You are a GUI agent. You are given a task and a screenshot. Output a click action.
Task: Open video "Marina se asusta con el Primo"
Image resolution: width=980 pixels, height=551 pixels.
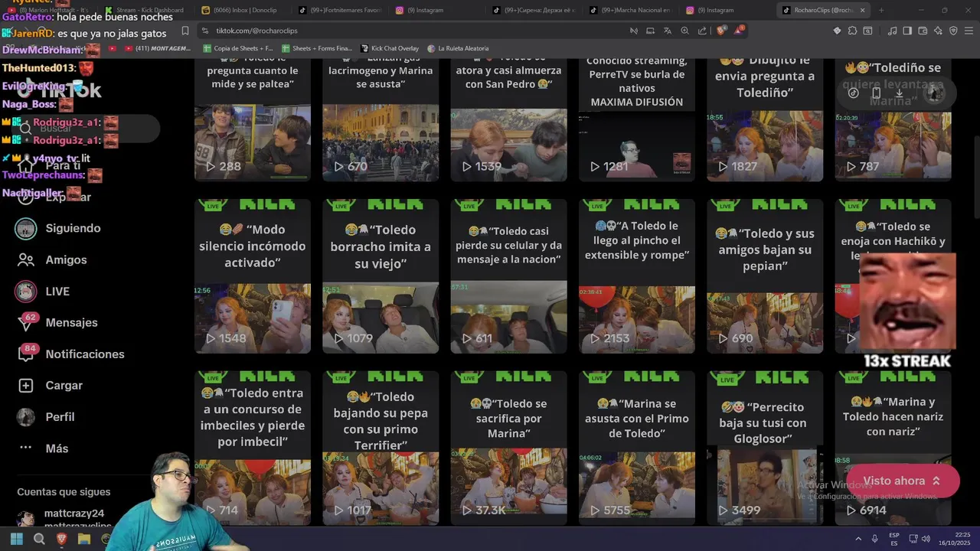(637, 448)
